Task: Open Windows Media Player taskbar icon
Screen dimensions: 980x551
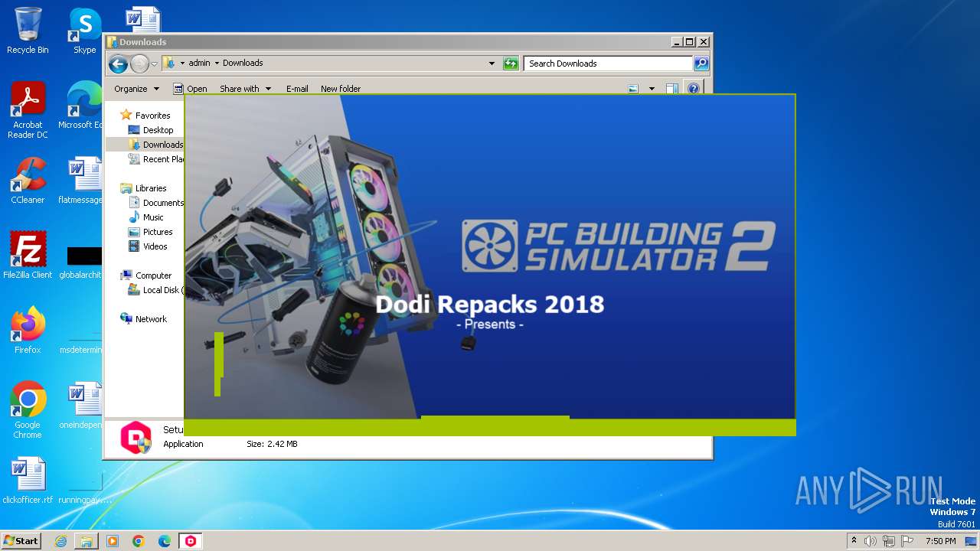Action: (113, 541)
